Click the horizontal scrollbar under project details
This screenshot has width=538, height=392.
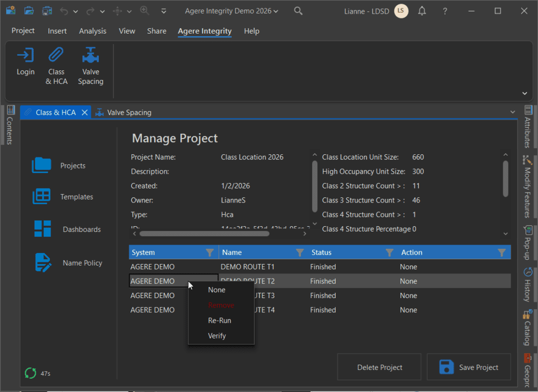point(205,234)
